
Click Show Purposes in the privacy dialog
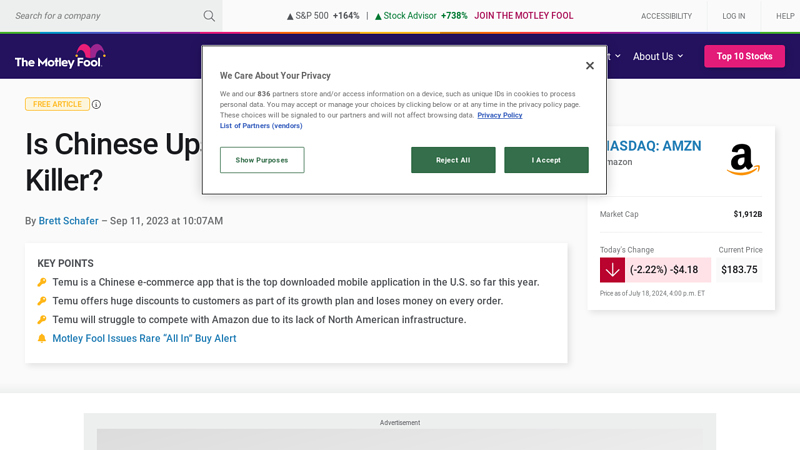click(x=262, y=160)
